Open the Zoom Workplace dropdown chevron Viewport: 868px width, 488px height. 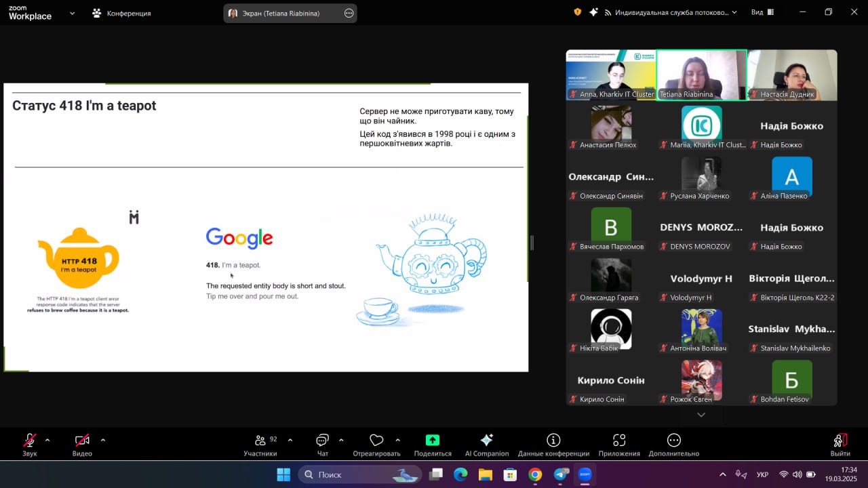pos(72,13)
